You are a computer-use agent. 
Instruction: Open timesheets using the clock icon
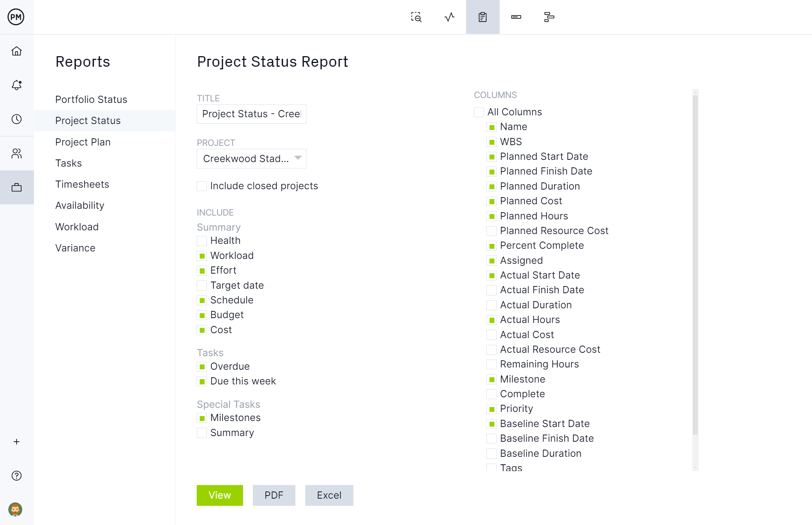pyautogui.click(x=17, y=120)
